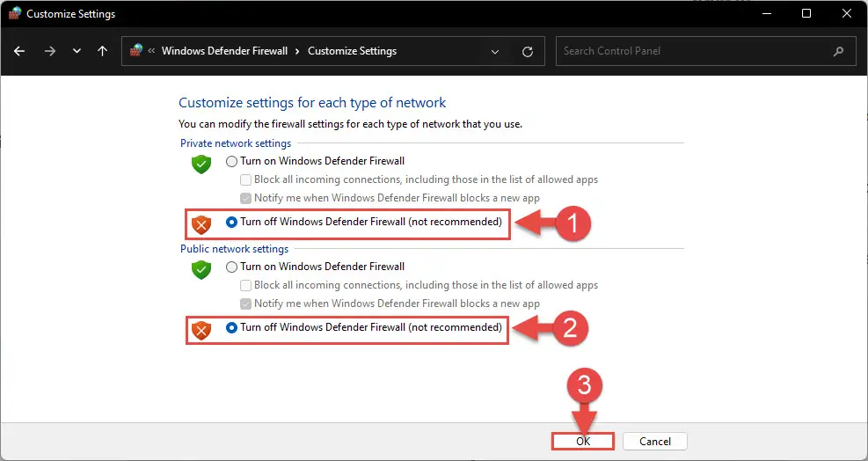Click the OK button

(583, 441)
